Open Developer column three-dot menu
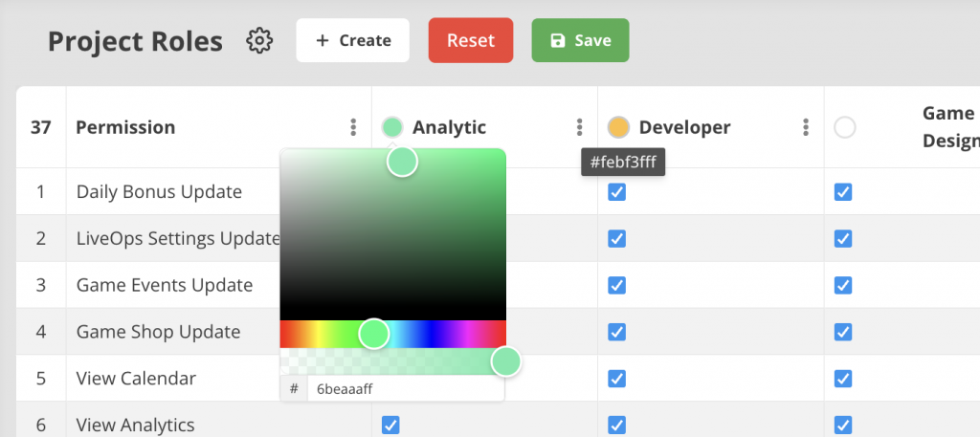 806,127
